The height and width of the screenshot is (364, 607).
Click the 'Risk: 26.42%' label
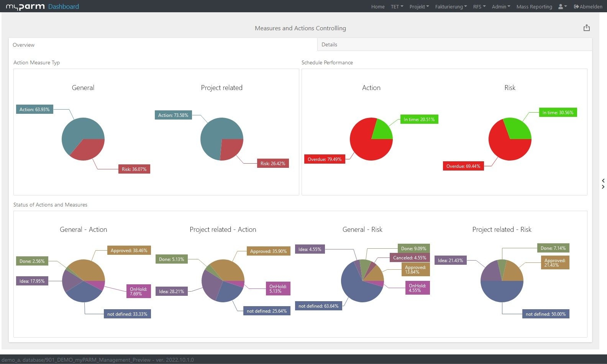[x=273, y=163]
